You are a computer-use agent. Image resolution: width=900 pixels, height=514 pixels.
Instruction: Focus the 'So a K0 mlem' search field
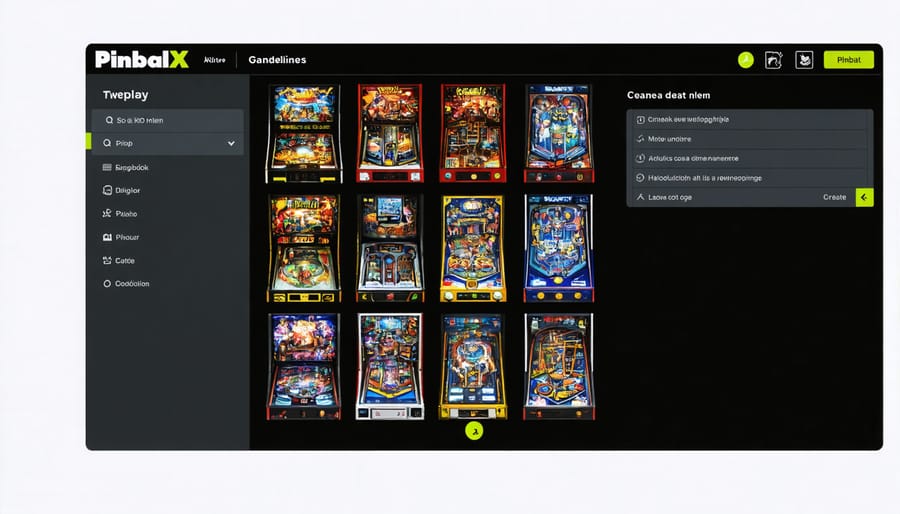(168, 120)
